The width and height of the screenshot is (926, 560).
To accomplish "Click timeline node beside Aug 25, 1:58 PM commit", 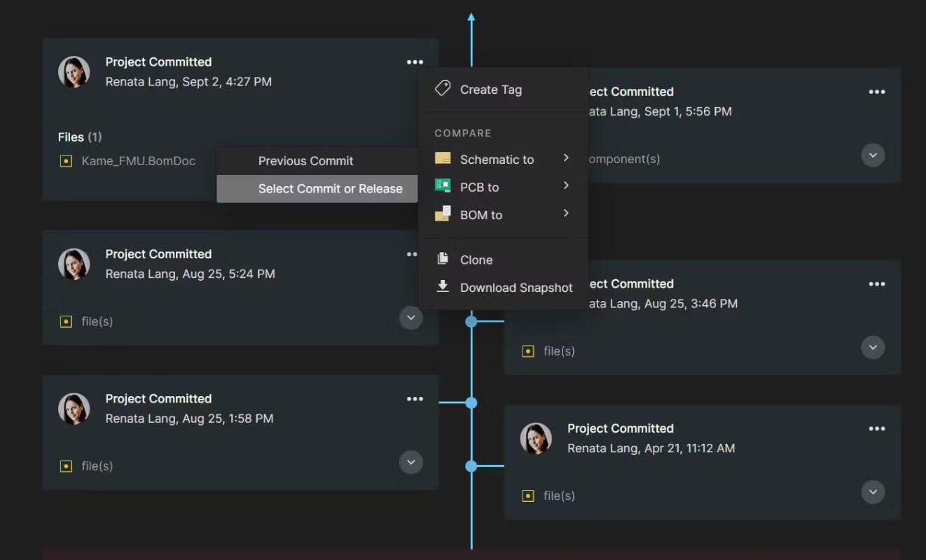I will click(x=471, y=402).
